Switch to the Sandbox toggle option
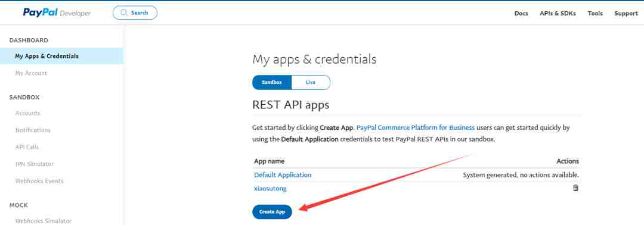The image size is (644, 225). coord(272,82)
